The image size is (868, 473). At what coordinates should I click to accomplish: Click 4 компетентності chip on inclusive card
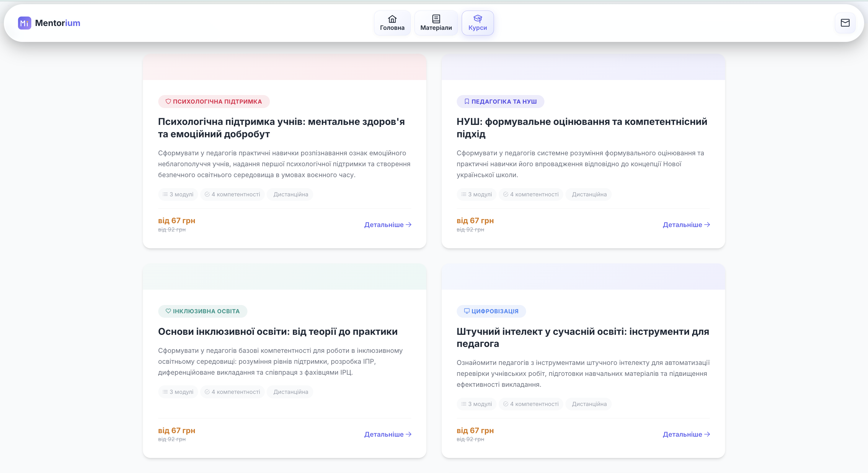(x=232, y=392)
